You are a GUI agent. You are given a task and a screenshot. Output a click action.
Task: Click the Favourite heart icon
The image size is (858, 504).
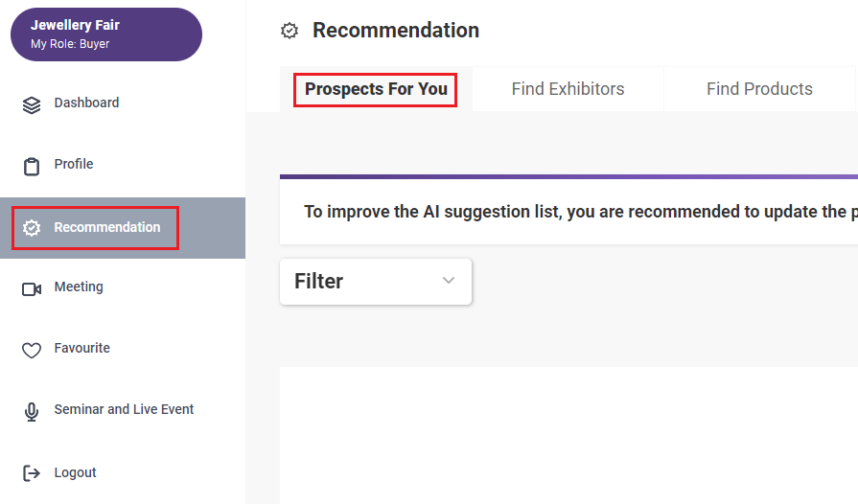click(32, 350)
